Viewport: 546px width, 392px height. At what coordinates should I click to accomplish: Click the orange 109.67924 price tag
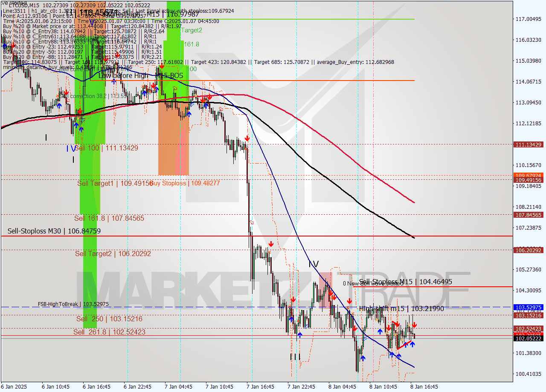coord(529,175)
